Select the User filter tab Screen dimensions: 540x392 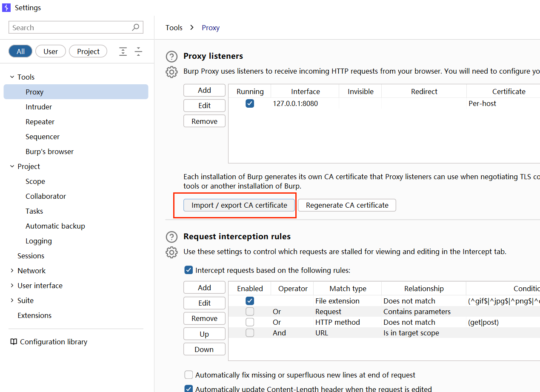pos(51,52)
